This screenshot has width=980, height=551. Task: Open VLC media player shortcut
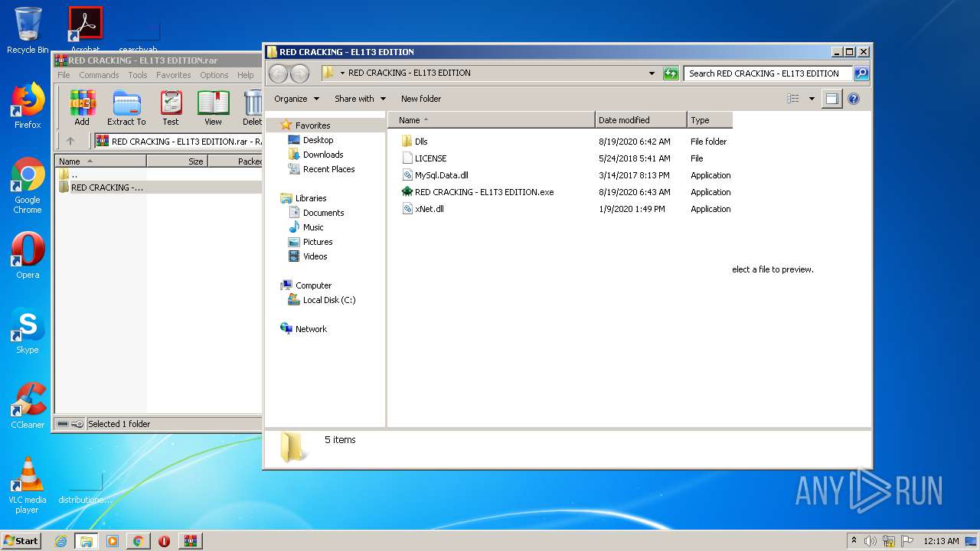tap(28, 485)
